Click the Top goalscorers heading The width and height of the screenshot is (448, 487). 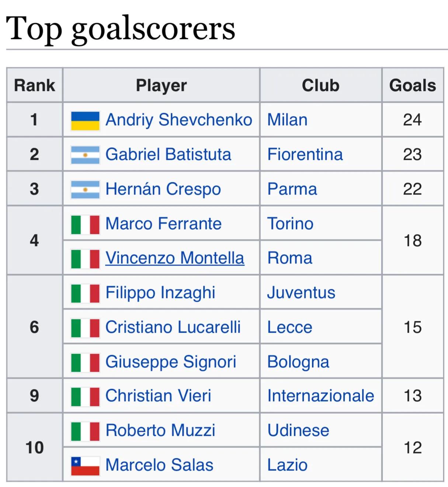pyautogui.click(x=121, y=28)
